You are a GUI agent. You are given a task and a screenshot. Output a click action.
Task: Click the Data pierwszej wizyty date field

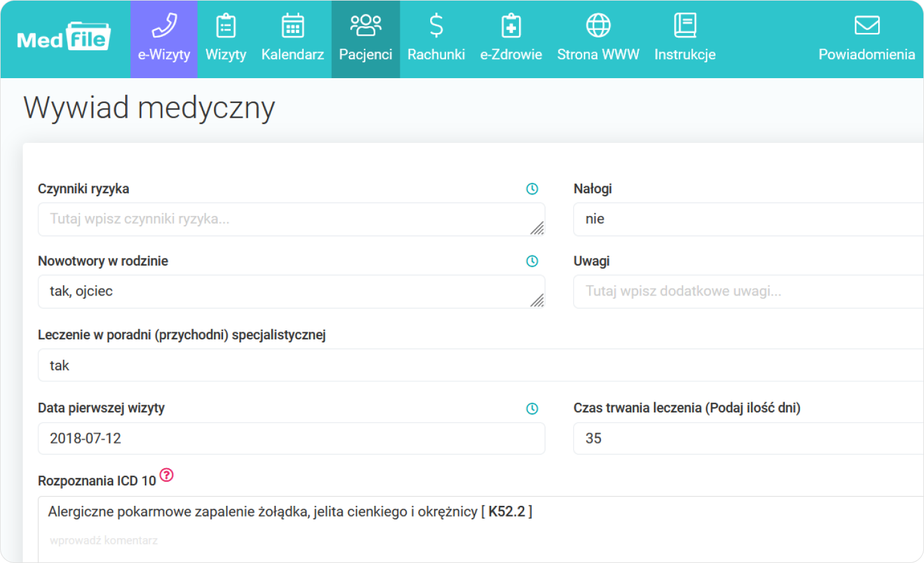(291, 438)
